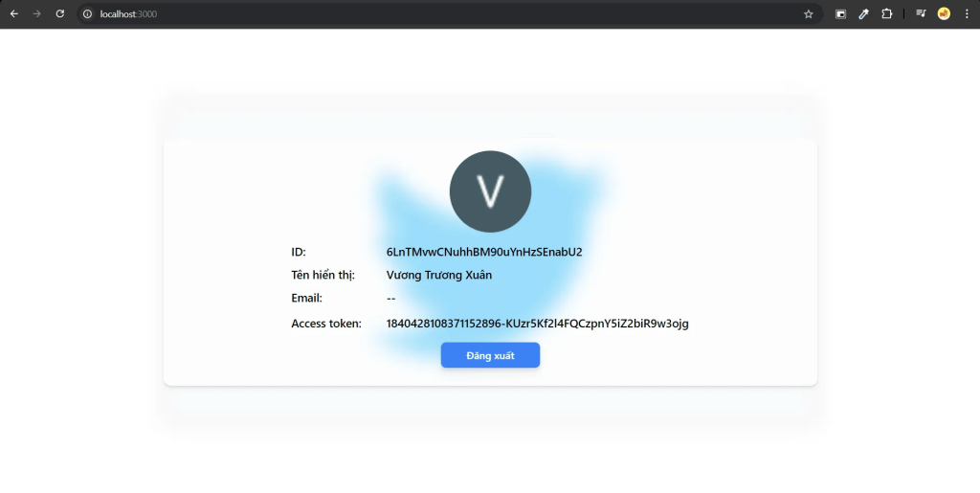980x493 pixels.
Task: Open the media controls music icon
Action: tap(921, 13)
